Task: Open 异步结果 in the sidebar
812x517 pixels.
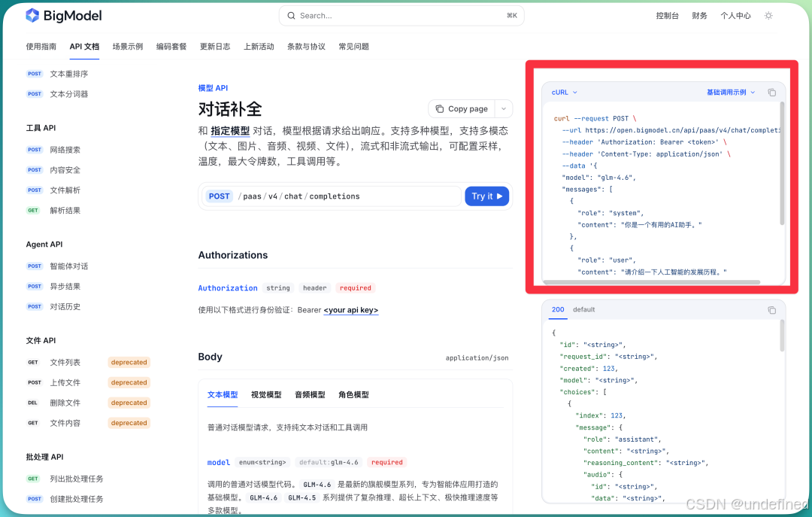Action: click(65, 287)
